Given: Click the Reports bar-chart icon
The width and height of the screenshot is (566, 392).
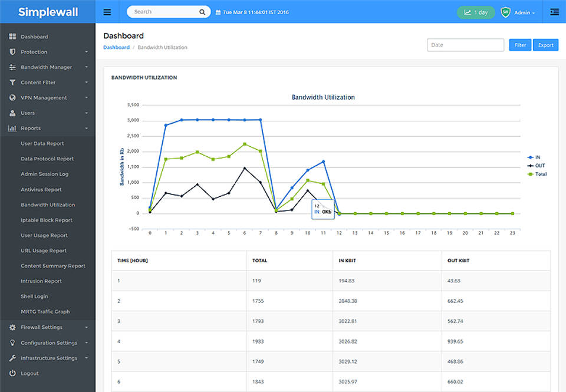Looking at the screenshot, I should tap(13, 128).
